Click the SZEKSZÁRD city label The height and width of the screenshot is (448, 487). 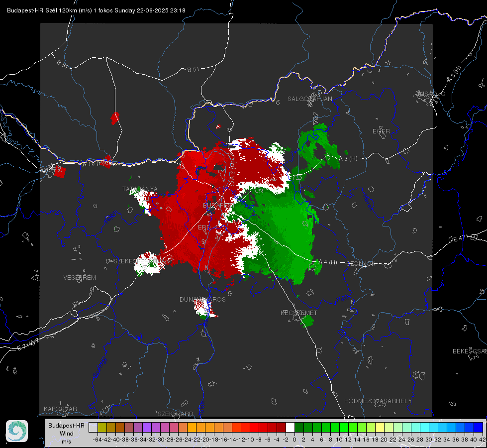pyautogui.click(x=176, y=414)
